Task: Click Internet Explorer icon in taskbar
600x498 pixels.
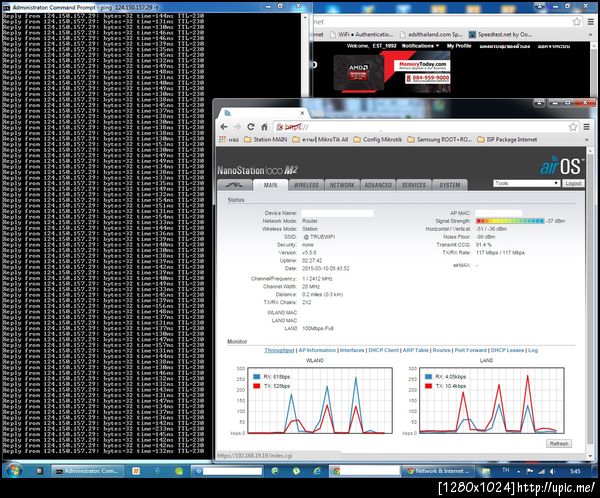Action: click(316, 471)
